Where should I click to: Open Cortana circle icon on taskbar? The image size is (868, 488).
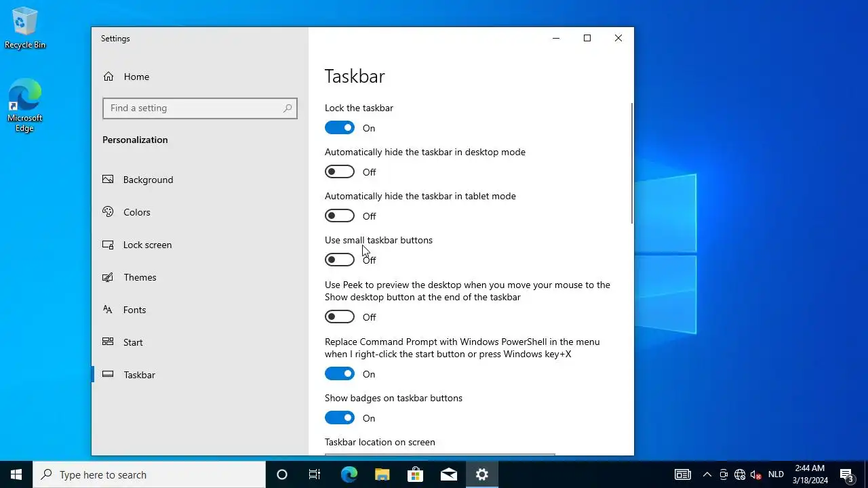[282, 474]
